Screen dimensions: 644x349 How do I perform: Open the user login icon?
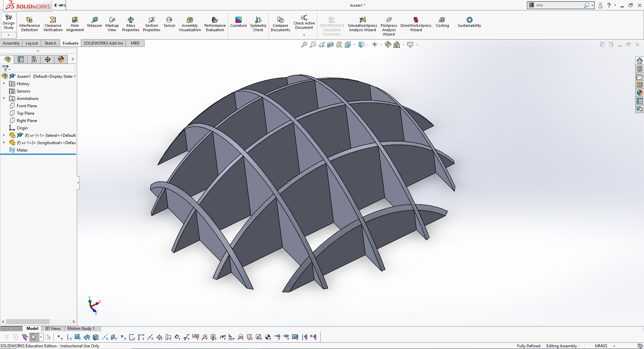600,5
